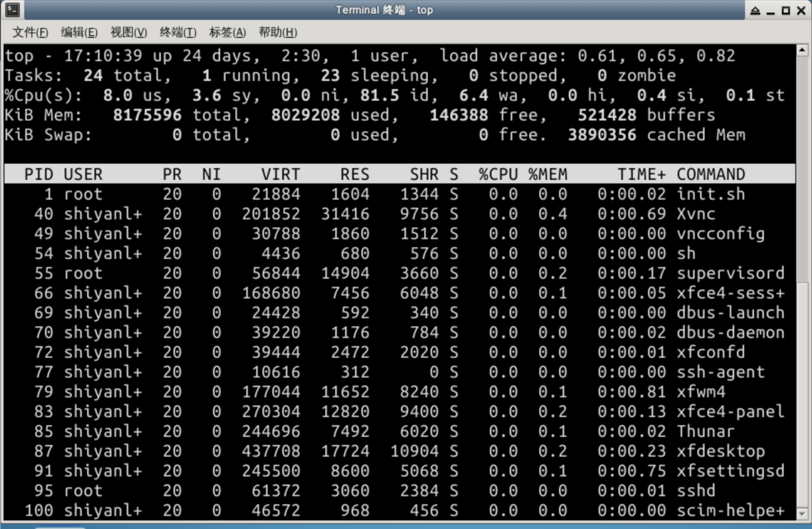Viewport: 812px width, 529px height.
Task: Open the 文件(F) menu
Action: pos(30,32)
